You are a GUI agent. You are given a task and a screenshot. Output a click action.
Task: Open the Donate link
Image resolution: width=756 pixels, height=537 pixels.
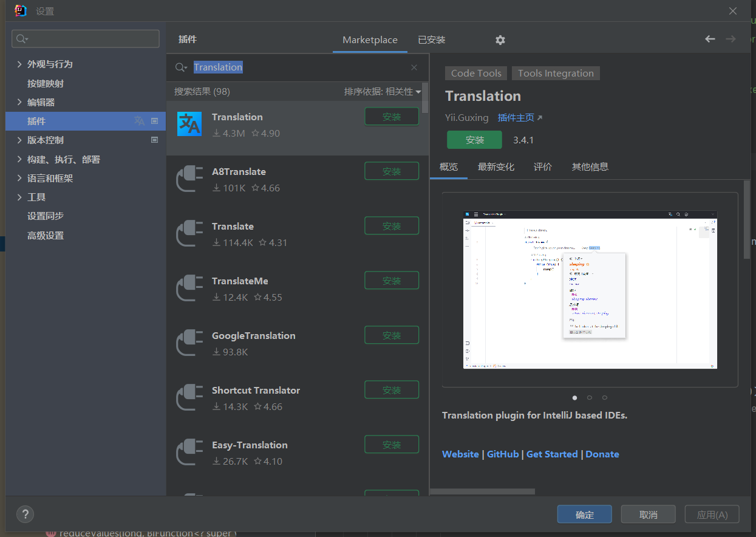pos(602,454)
